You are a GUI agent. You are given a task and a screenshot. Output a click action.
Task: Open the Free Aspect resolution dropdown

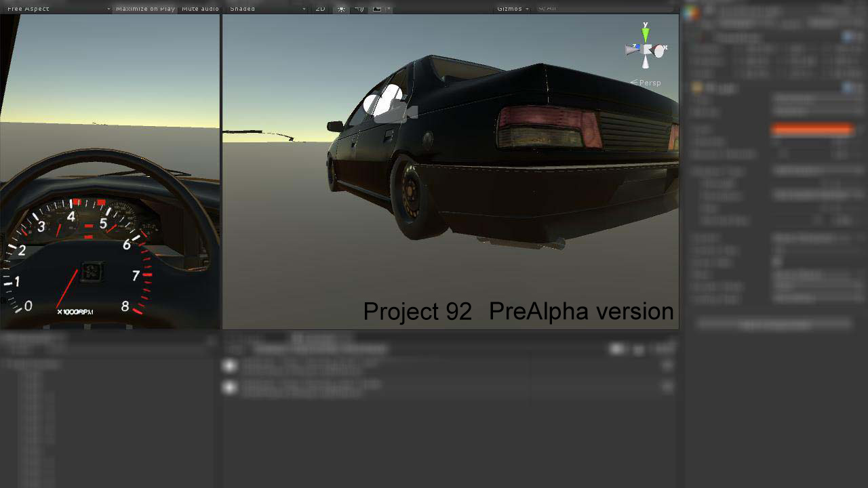coord(58,9)
